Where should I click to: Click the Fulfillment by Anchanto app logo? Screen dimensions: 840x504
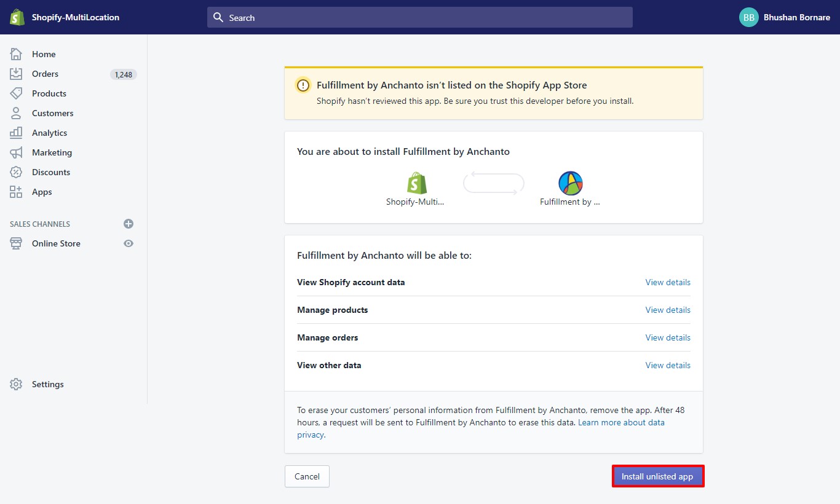pos(570,183)
